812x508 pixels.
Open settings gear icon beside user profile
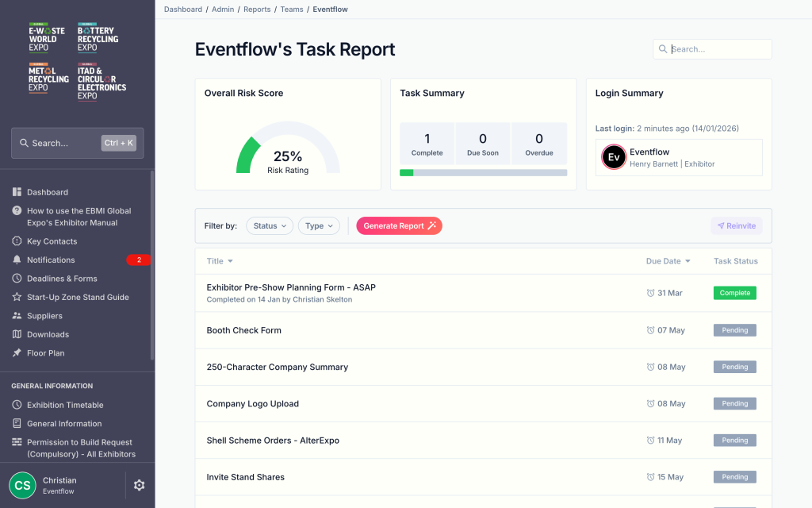(x=140, y=485)
